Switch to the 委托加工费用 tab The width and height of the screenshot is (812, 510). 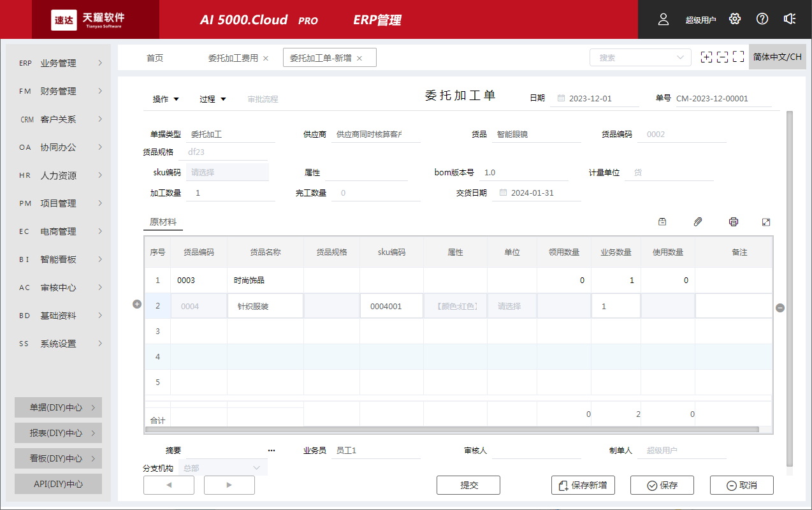(x=233, y=57)
